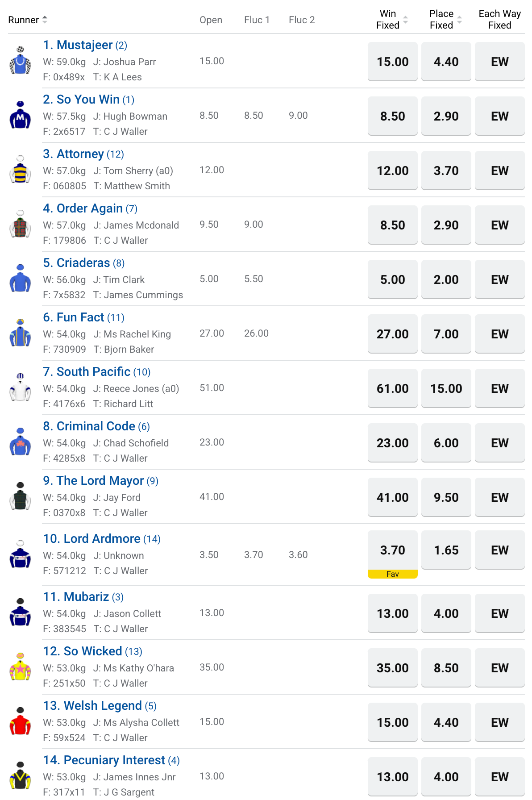Screen dimensions: 532x800
Task: Select Fun Fact place fixed odds 7.00
Action: coord(446,334)
